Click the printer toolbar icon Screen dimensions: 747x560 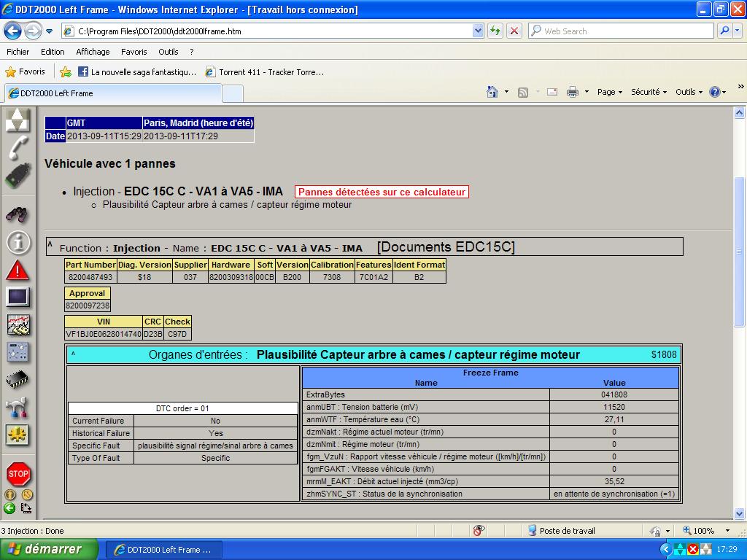pyautogui.click(x=572, y=92)
